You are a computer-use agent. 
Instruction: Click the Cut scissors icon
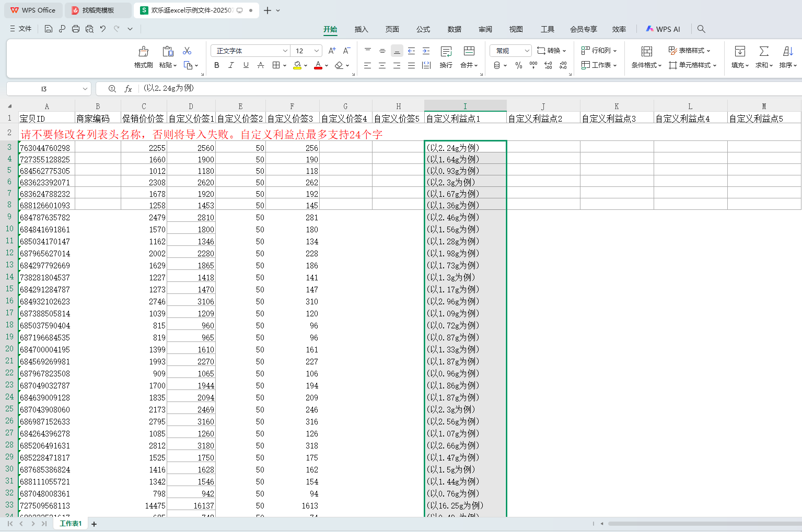[x=187, y=51]
